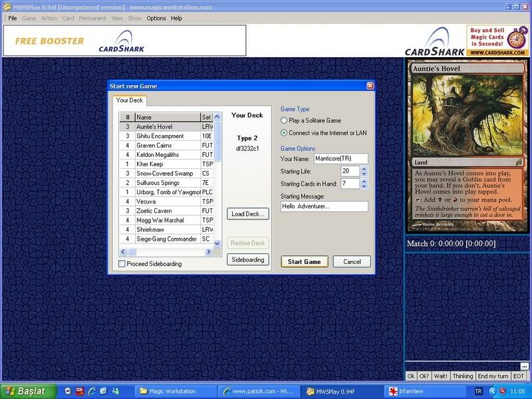Sort deck list by Name column header
Image resolution: width=532 pixels, height=399 pixels.
tap(168, 118)
